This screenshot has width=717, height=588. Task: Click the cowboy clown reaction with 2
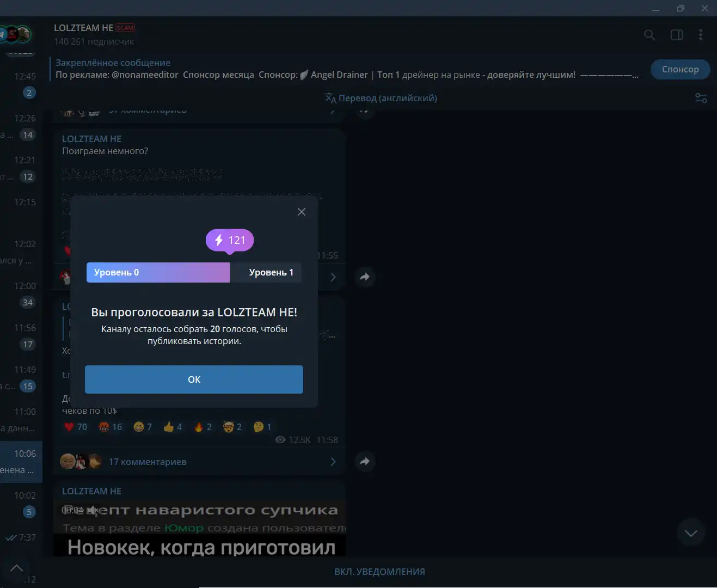click(x=232, y=427)
